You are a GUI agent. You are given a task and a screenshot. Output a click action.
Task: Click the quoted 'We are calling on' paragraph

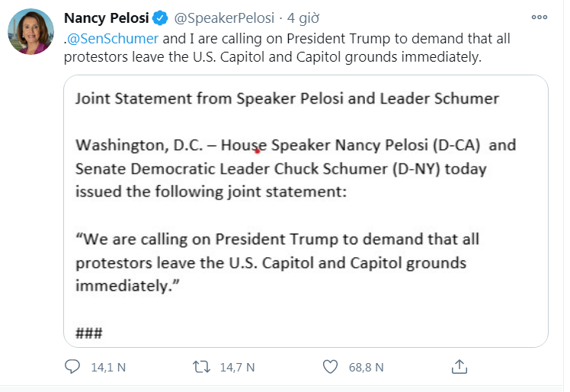click(278, 263)
